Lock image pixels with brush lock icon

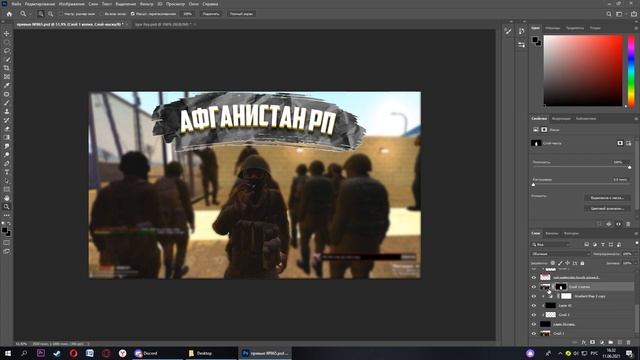pos(560,263)
